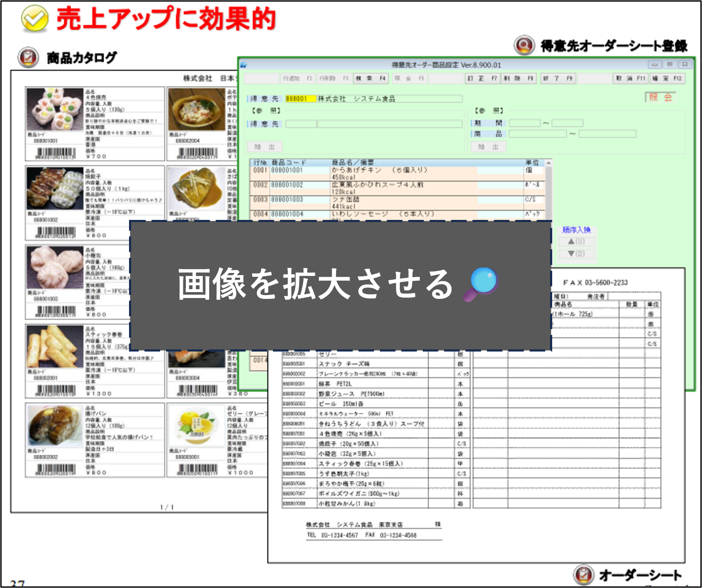Image resolution: width=702 pixels, height=588 pixels.
Task: Click the 終了 F9 toolbar button
Action: 558,79
